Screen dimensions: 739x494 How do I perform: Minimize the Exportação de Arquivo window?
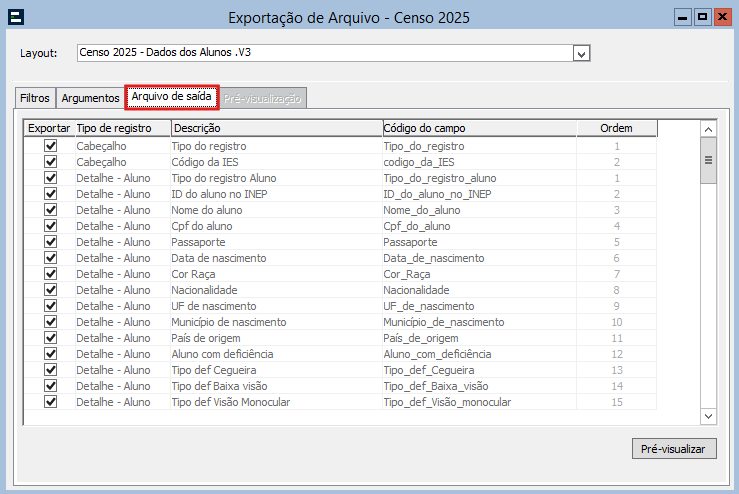(682, 17)
